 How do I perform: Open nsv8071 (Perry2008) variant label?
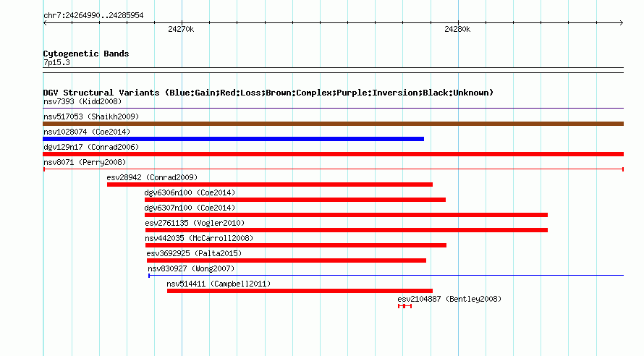click(85, 162)
